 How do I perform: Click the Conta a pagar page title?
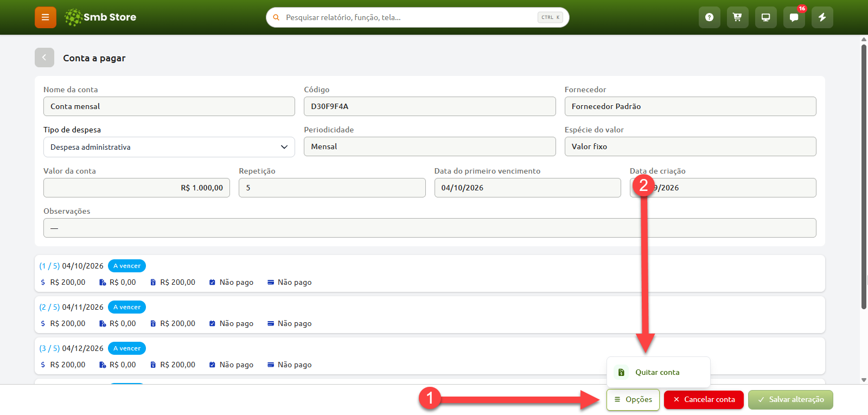94,58
